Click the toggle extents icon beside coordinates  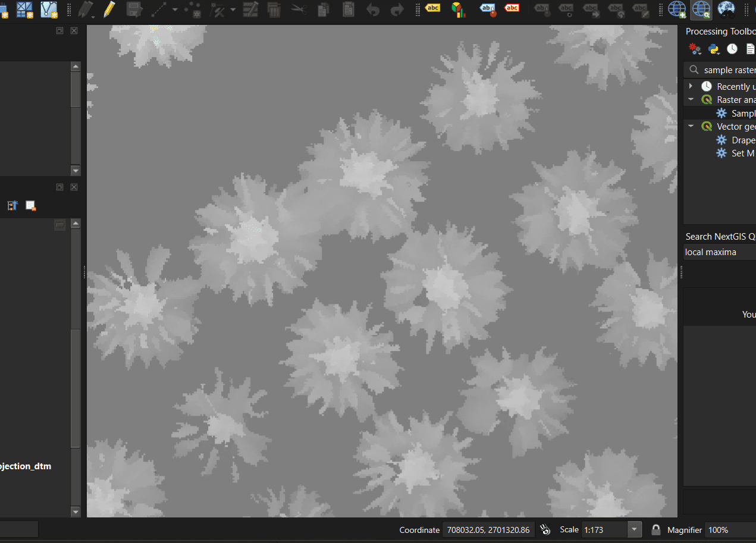click(545, 529)
